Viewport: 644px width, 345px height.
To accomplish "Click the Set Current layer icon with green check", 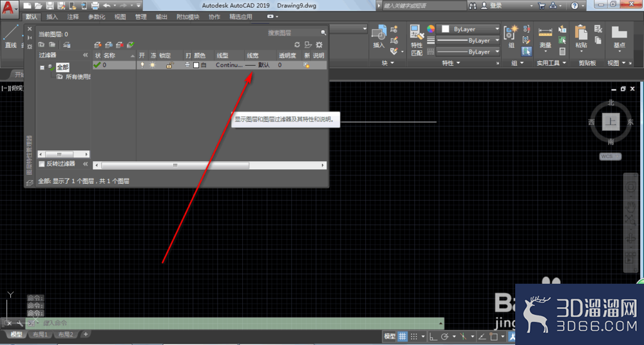I will click(131, 45).
